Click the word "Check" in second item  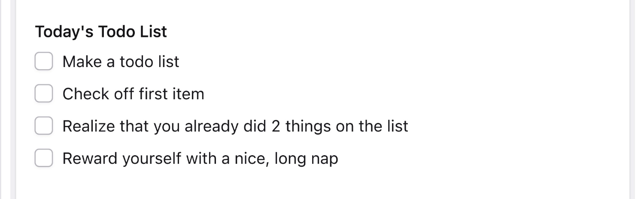[x=86, y=94]
